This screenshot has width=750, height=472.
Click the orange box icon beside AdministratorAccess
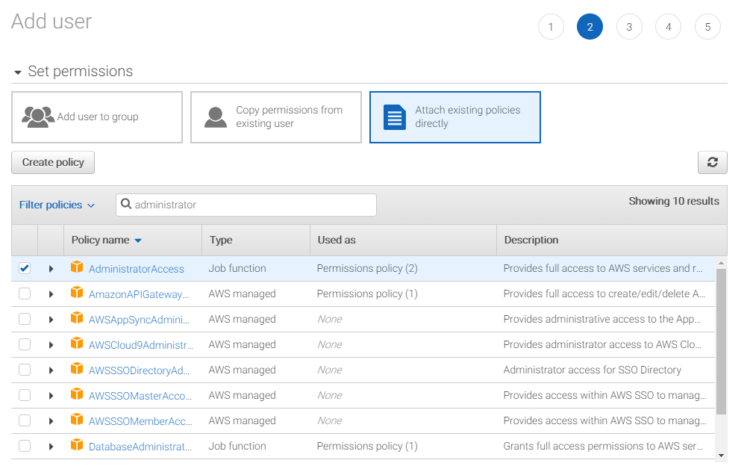[77, 267]
